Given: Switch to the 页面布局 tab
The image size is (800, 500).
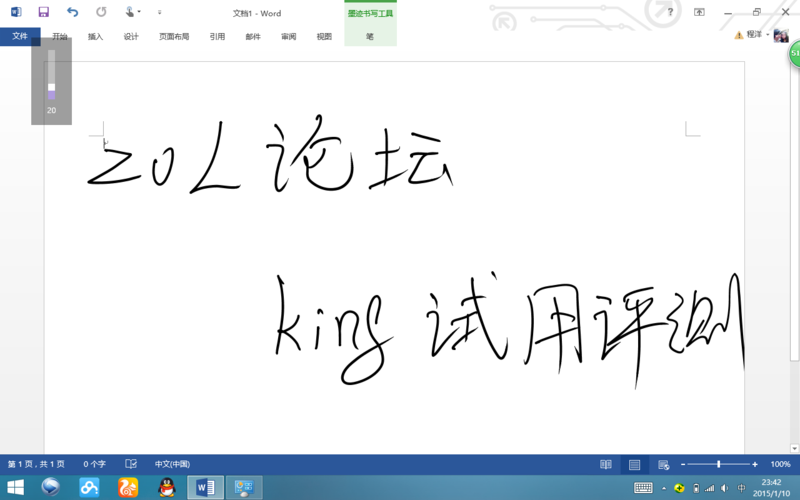Looking at the screenshot, I should pos(174,36).
